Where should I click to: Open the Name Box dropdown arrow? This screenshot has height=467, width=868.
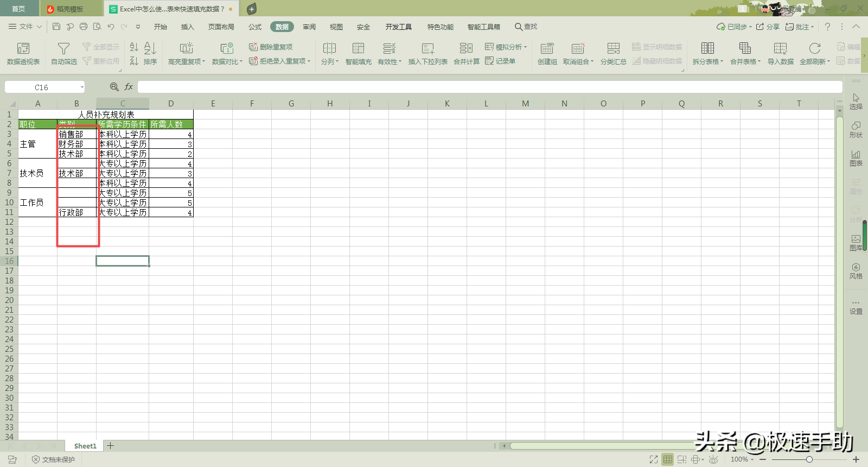tap(82, 87)
